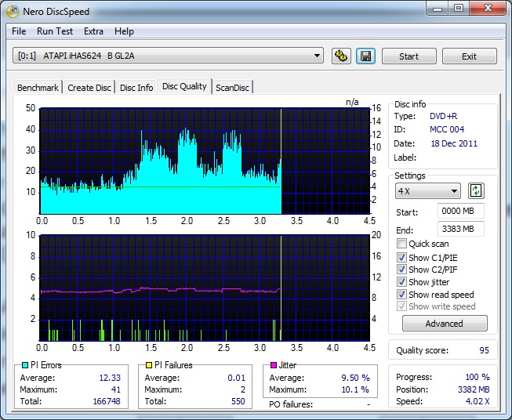This screenshot has height=420, width=512.
Task: Click the Progress value 100 %
Action: pos(478,377)
